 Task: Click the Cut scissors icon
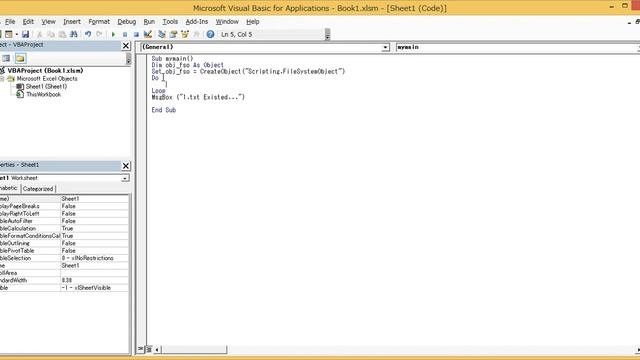[x=40, y=35]
